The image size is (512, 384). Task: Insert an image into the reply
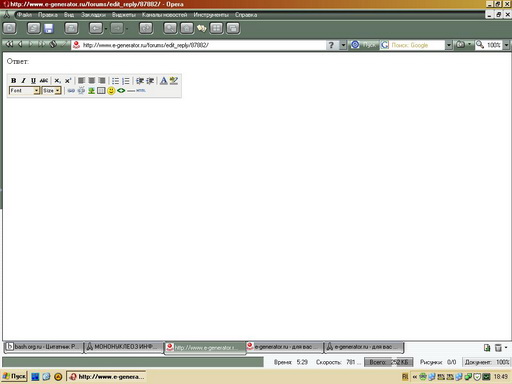tap(91, 91)
